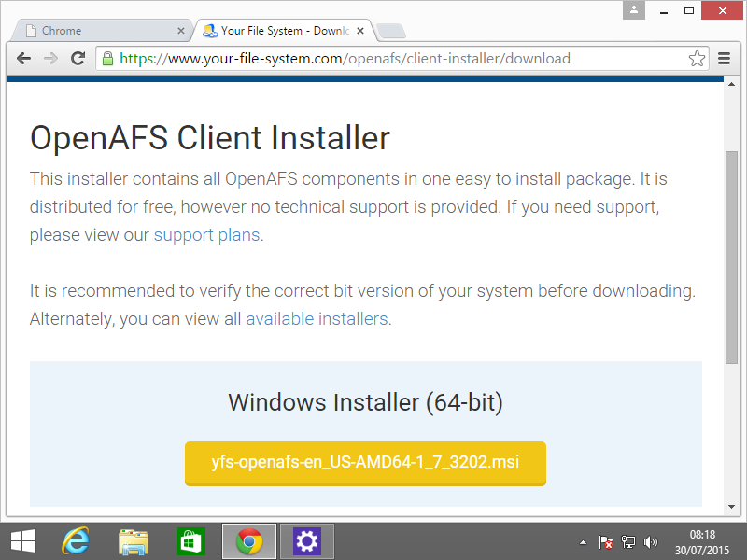
Task: Click the network tray icon
Action: 627,542
